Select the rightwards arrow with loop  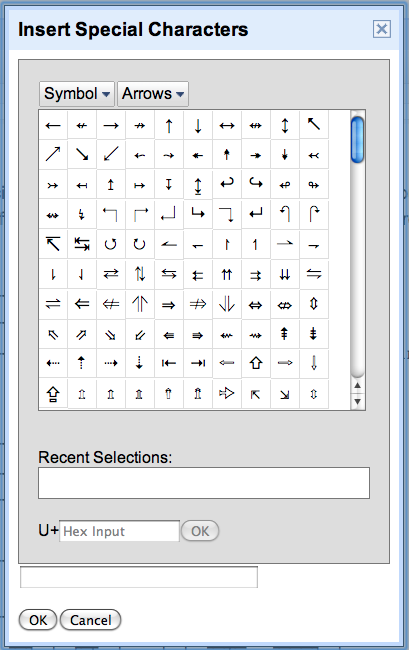click(x=314, y=184)
